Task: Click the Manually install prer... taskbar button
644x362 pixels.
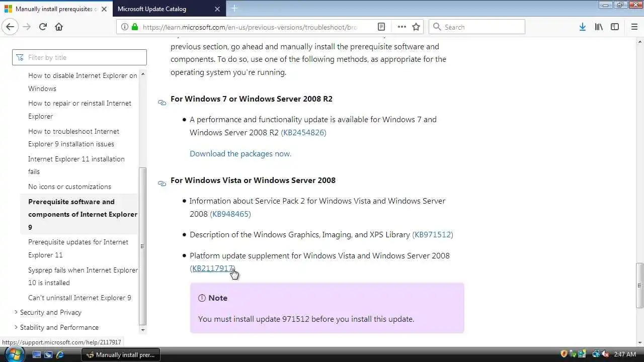Action: pos(121,354)
